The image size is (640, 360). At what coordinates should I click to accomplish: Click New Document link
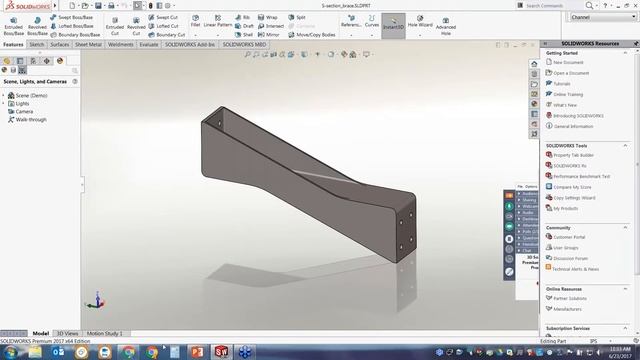point(568,62)
